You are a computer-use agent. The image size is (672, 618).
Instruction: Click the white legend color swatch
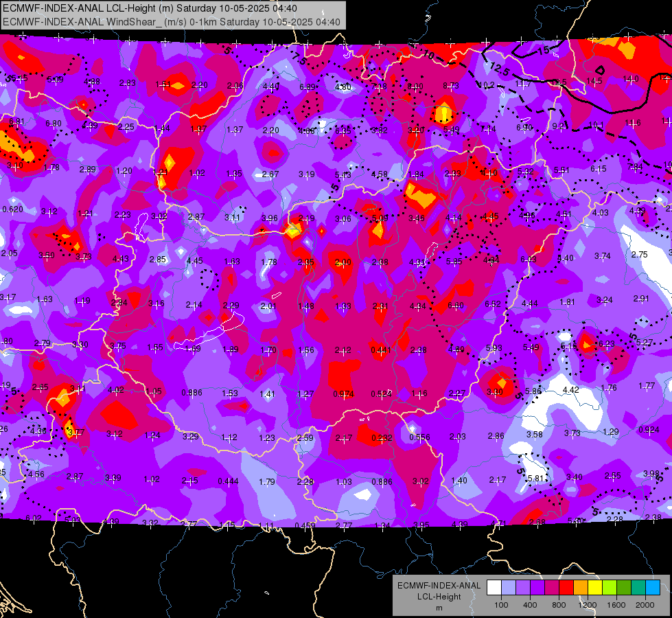[x=494, y=588]
